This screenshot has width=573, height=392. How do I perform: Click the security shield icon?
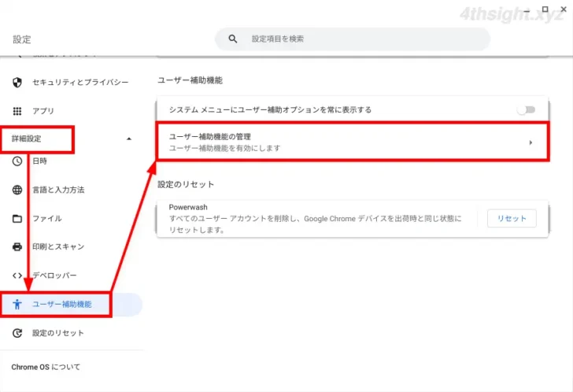click(x=17, y=83)
